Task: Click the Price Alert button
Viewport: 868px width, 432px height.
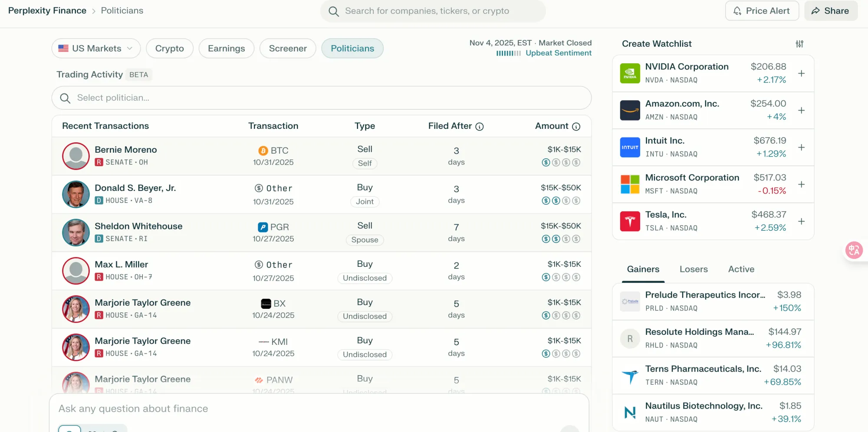Action: point(762,11)
